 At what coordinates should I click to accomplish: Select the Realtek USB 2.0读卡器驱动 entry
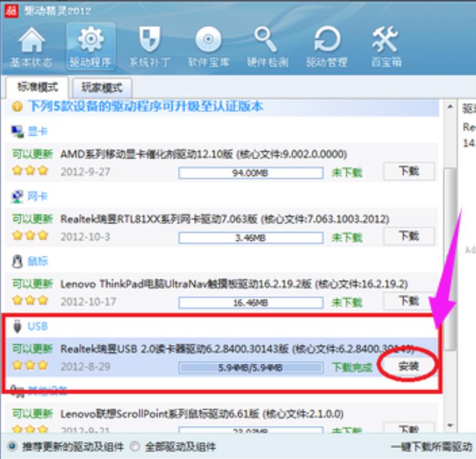click(221, 357)
